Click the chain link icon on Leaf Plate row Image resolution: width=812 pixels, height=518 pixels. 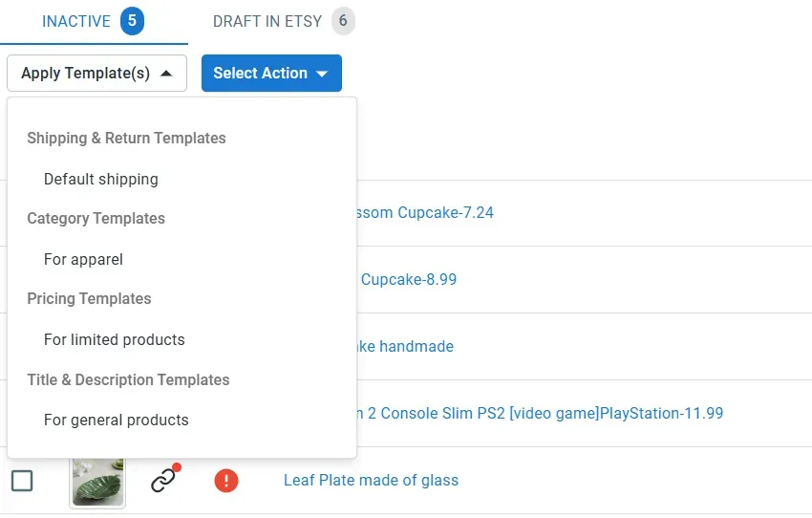pyautogui.click(x=163, y=480)
